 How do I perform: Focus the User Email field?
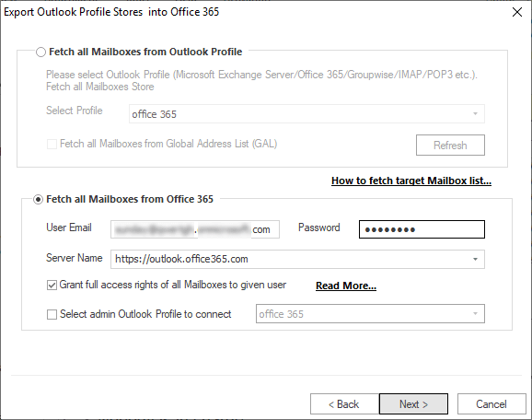pyautogui.click(x=195, y=229)
